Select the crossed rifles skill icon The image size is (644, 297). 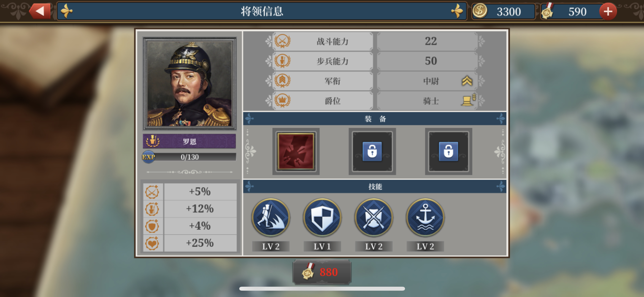pos(374,217)
